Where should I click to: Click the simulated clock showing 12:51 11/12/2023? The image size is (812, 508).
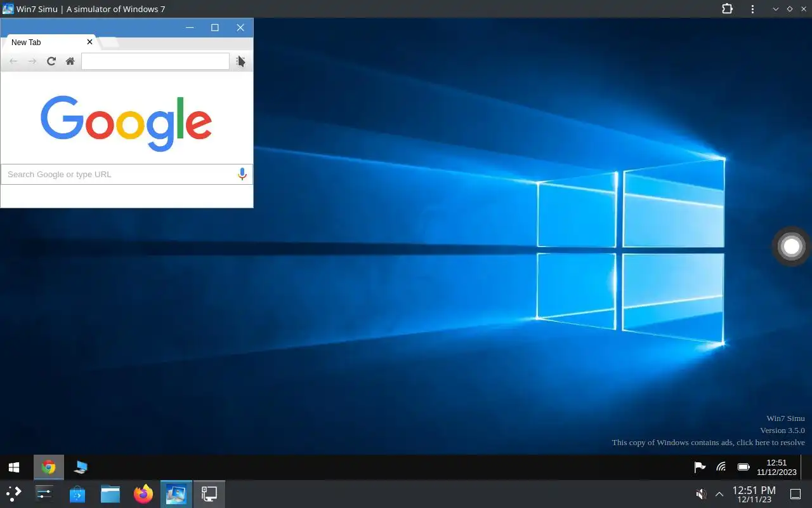tap(776, 467)
